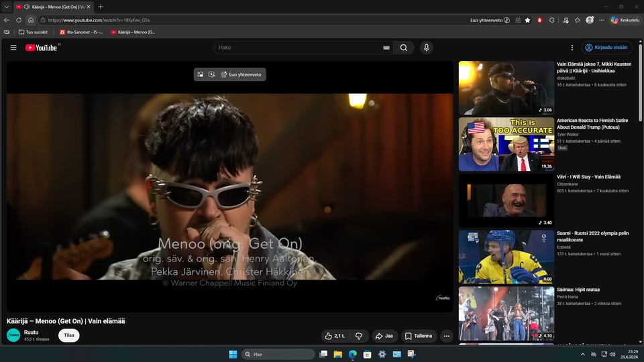Click the taskbar Hae search box
Viewport: 644px width, 362px height.
coord(278,354)
